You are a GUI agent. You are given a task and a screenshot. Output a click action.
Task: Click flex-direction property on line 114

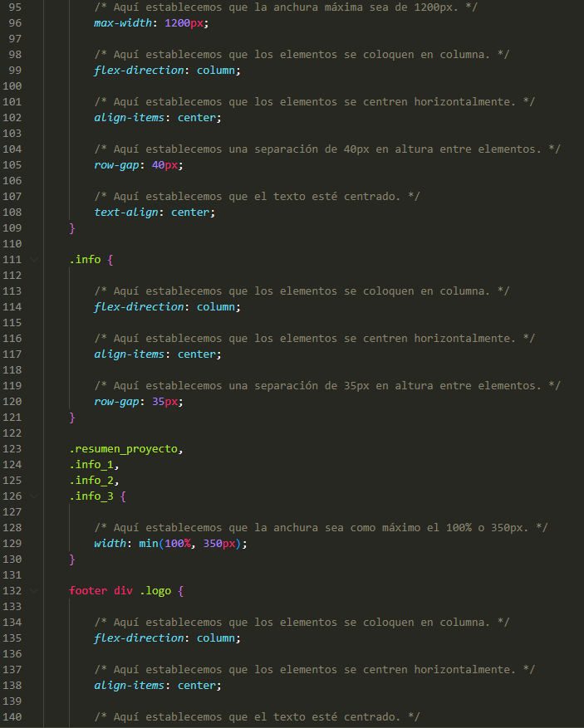pyautogui.click(x=139, y=307)
